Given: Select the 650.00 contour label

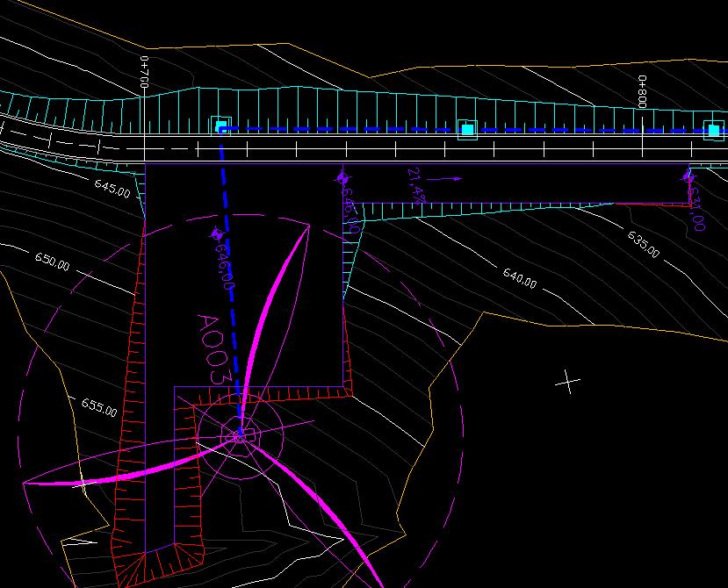Looking at the screenshot, I should coord(53,262).
